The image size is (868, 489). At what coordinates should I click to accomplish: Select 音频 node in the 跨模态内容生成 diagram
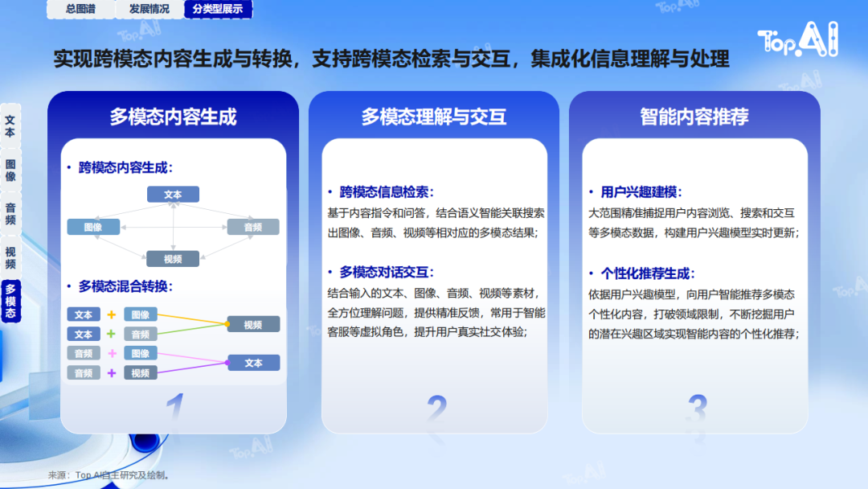pos(253,227)
